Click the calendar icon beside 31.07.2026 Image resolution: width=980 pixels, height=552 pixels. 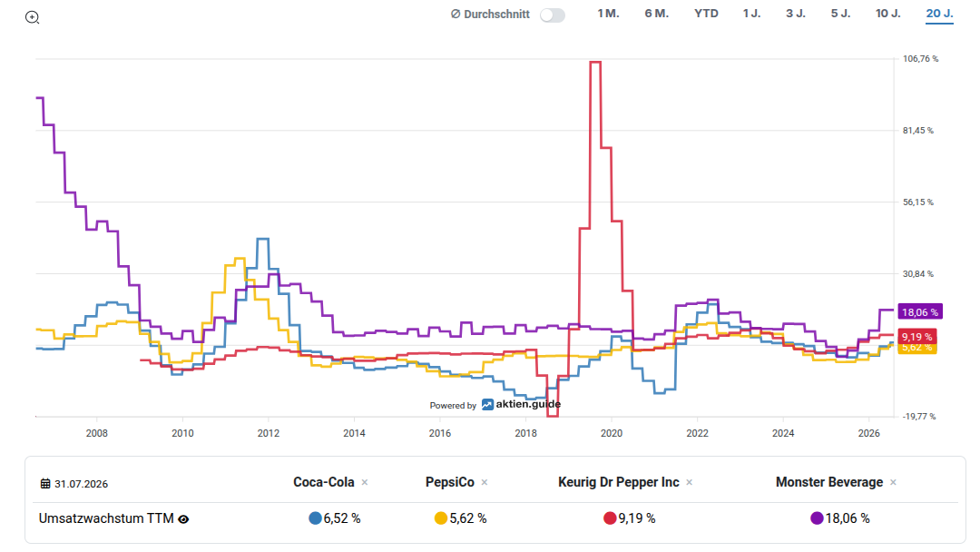(x=45, y=484)
